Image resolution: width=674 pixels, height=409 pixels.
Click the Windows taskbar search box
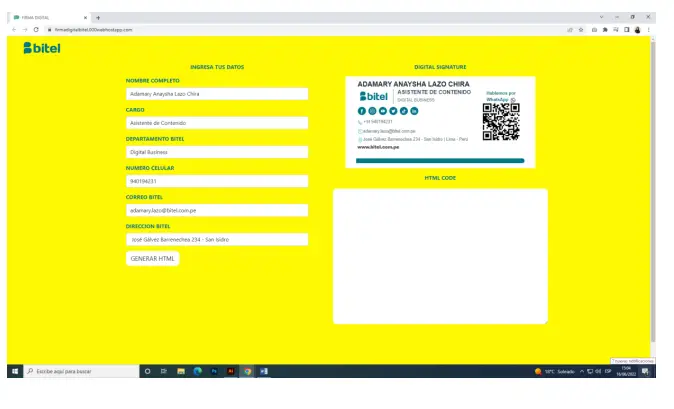pyautogui.click(x=81, y=371)
